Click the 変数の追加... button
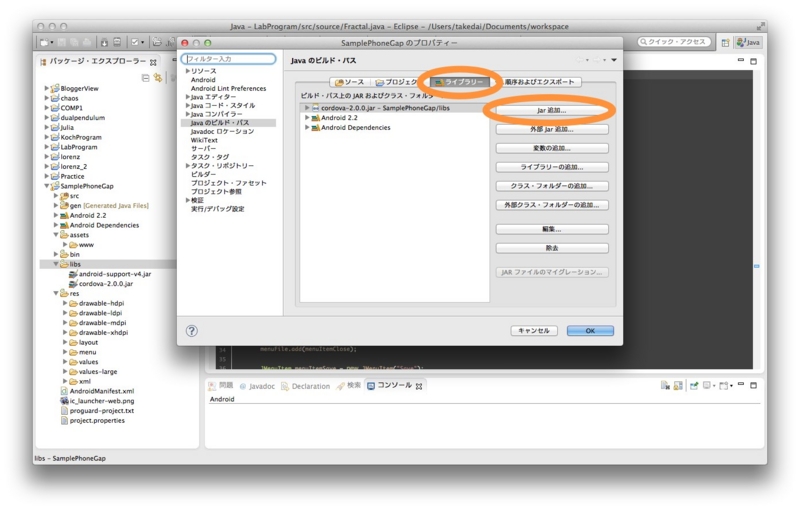The height and width of the screenshot is (510, 800). click(x=552, y=148)
